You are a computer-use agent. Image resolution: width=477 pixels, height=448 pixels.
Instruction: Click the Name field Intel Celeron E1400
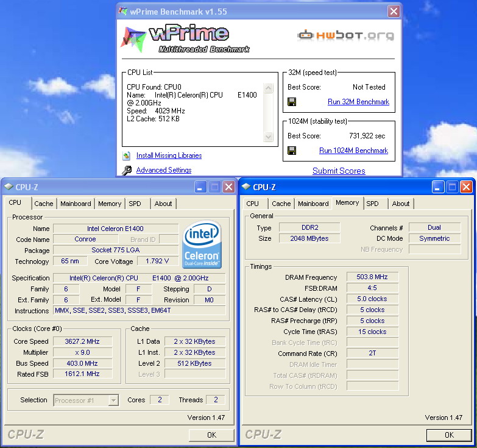(116, 229)
